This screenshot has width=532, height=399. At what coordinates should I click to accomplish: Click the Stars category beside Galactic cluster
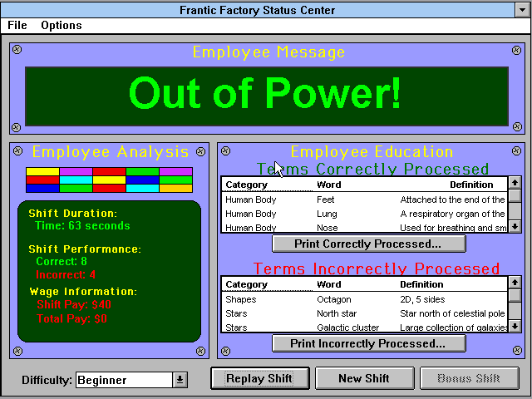point(236,328)
